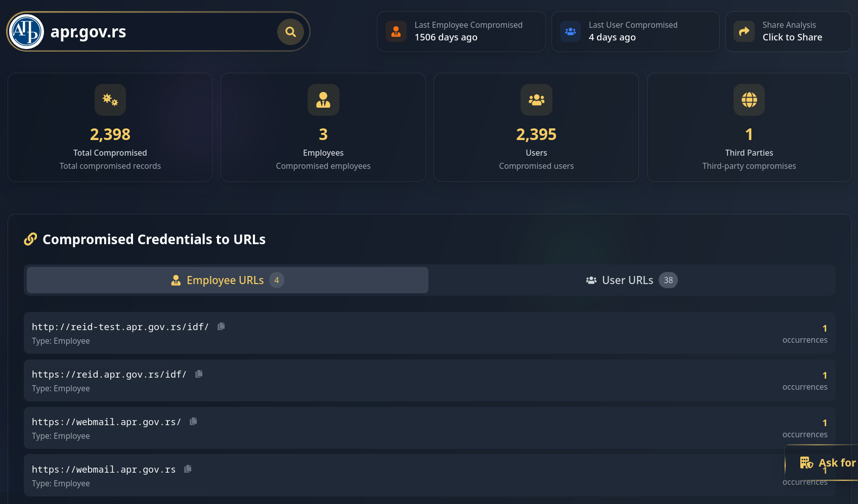This screenshot has height=504, width=858.
Task: Select the Employee URLs tab
Action: [x=228, y=280]
